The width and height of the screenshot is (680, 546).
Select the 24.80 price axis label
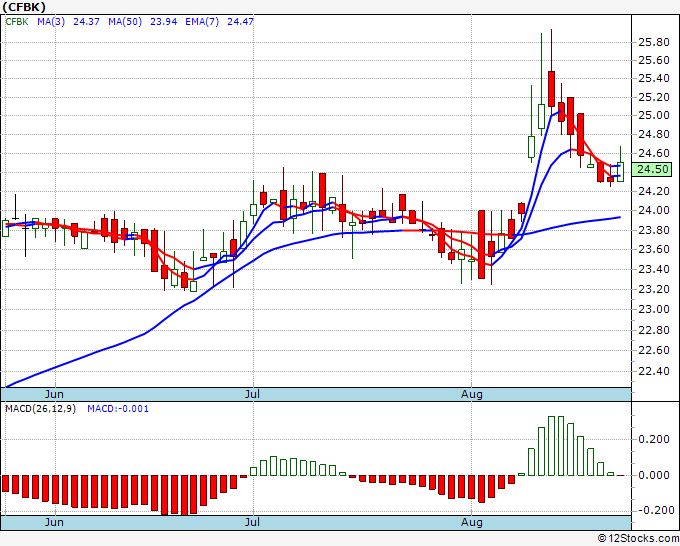(654, 134)
